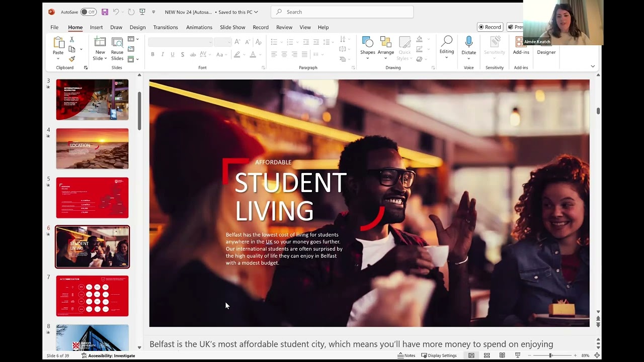Click the Paste clipboard icon

coord(58,43)
